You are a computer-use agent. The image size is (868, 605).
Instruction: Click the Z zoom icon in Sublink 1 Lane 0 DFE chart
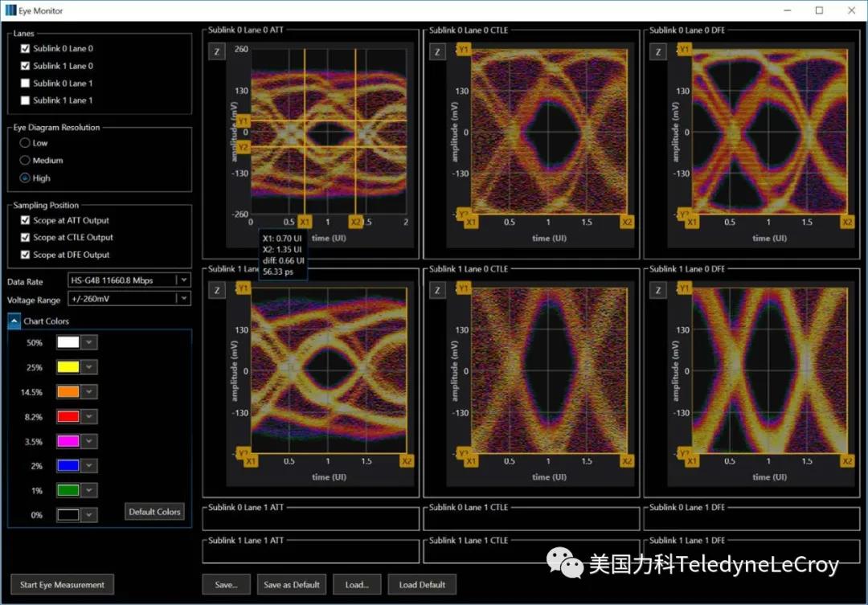pyautogui.click(x=657, y=290)
